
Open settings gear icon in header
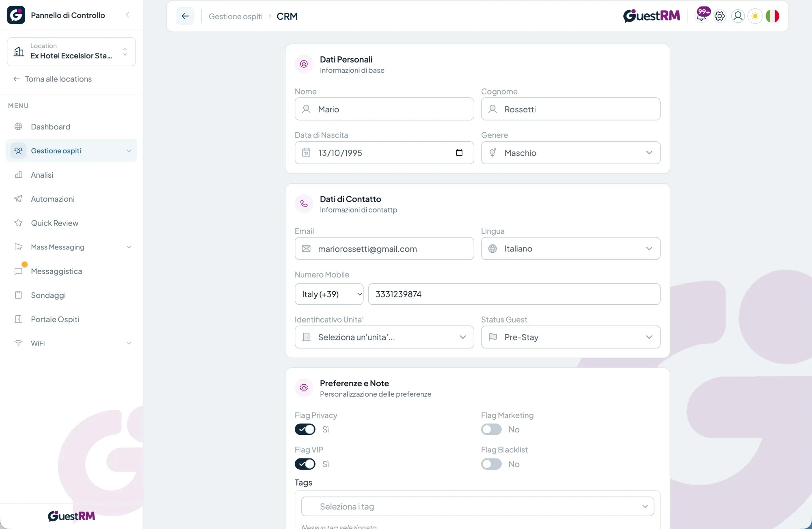pyautogui.click(x=720, y=16)
